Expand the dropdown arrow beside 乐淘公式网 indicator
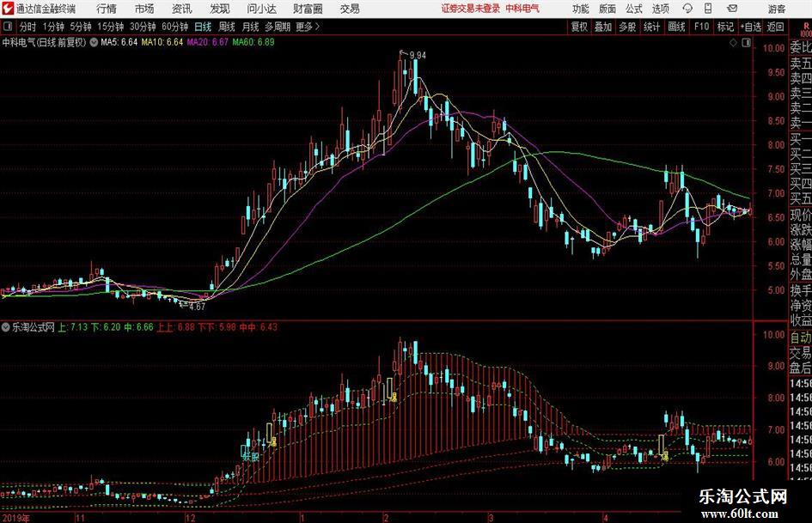This screenshot has height=523, width=812. 6,327
